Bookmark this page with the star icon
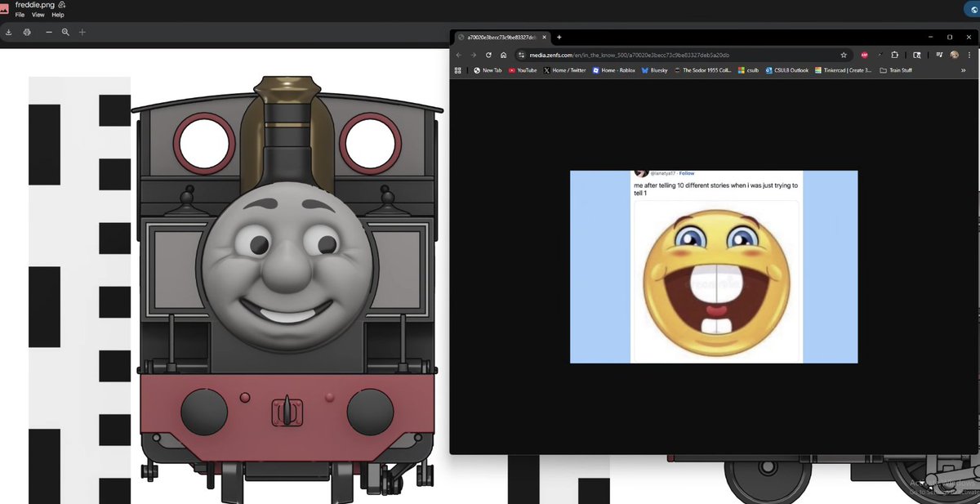980x504 pixels. click(x=844, y=55)
